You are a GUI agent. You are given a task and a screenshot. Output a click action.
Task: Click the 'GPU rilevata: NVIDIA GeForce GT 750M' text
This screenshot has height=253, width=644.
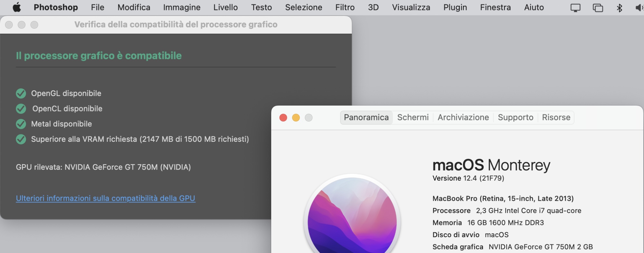coord(103,167)
